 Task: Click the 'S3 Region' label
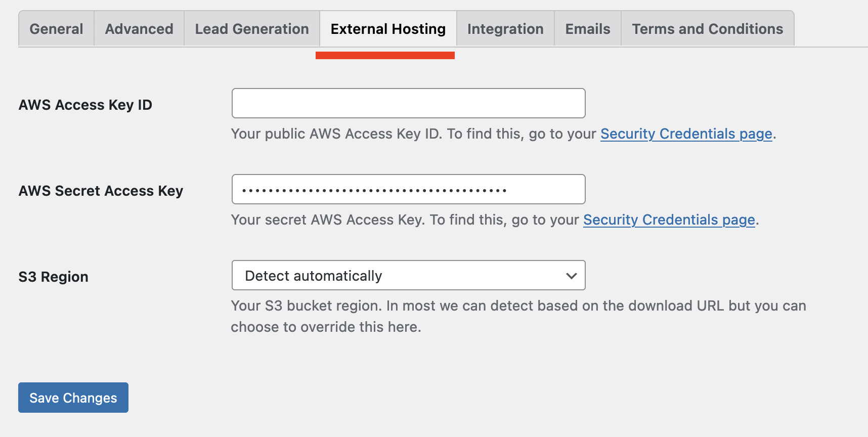[53, 277]
